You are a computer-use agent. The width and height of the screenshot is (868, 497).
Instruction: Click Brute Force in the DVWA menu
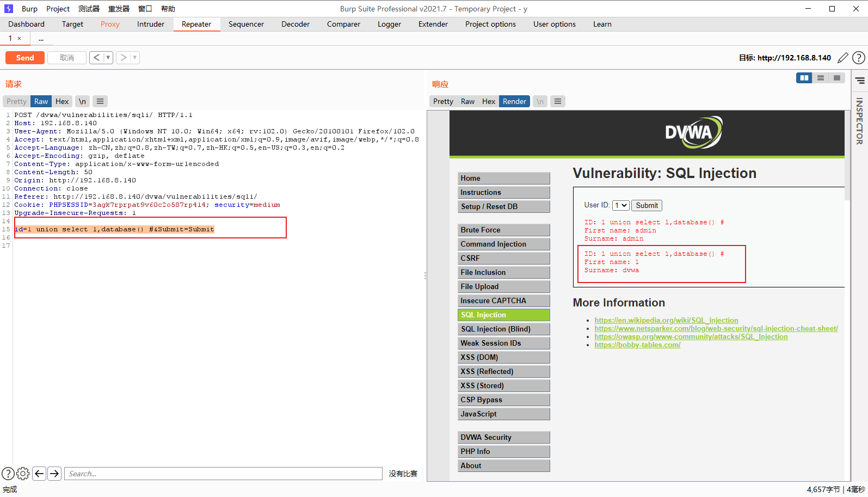[504, 230]
